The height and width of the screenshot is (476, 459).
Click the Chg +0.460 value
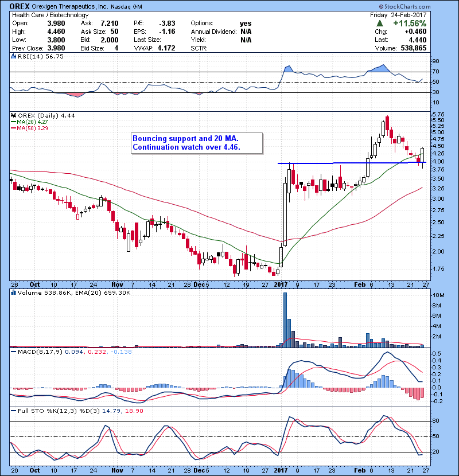click(415, 32)
